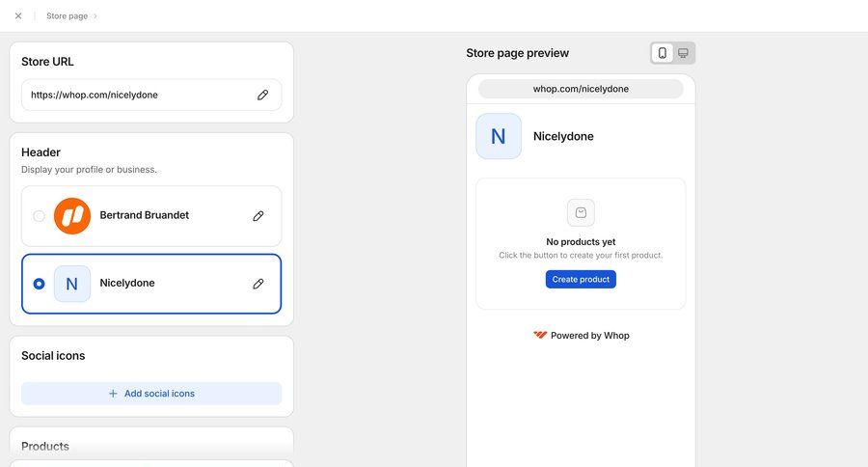Switch to mobile preview mode
This screenshot has height=467, width=868.
pyautogui.click(x=662, y=53)
